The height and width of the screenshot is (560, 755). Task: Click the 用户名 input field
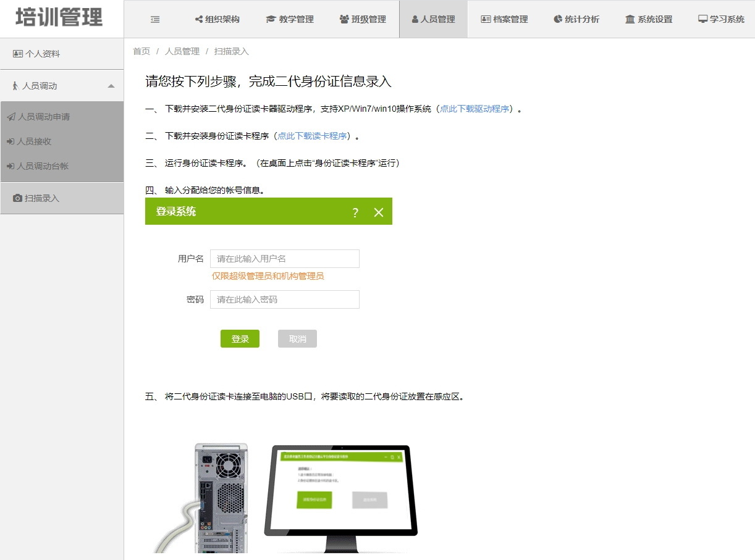point(284,259)
